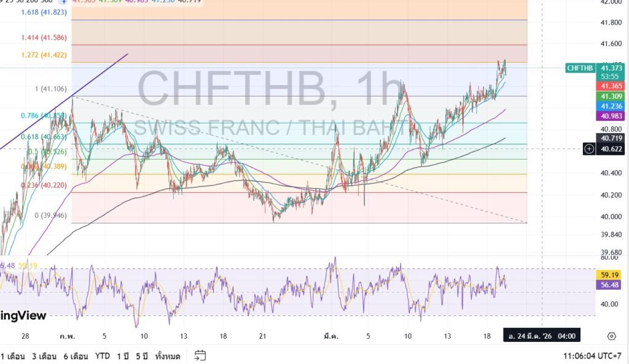Image resolution: width=629 pixels, height=364 pixels.
Task: Click the red 41.365 price label
Action: (611, 87)
